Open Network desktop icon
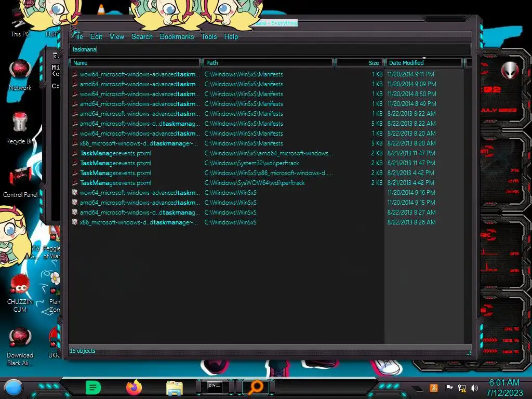532x399 pixels. (20, 75)
